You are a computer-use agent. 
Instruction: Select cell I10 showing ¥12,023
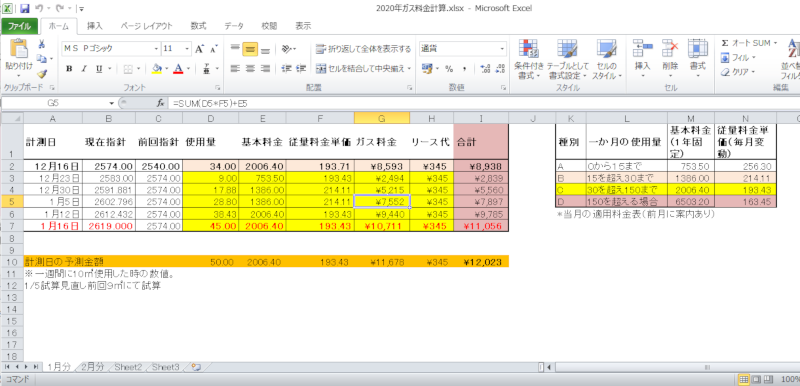pos(480,262)
